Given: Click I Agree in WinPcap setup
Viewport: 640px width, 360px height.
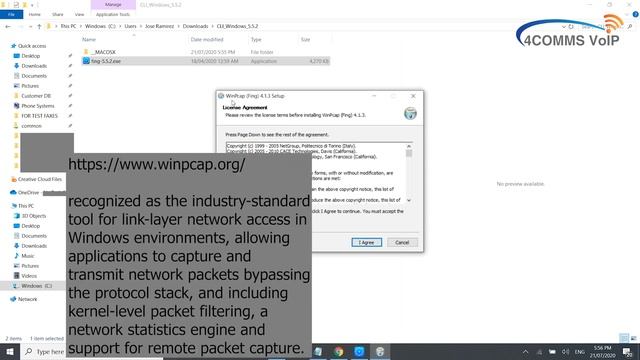Looking at the screenshot, I should coord(367,242).
